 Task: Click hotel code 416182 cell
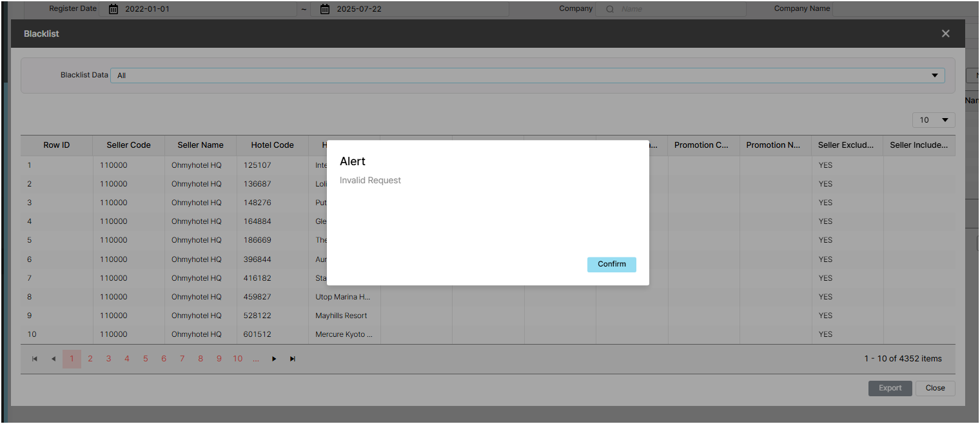tap(273, 278)
